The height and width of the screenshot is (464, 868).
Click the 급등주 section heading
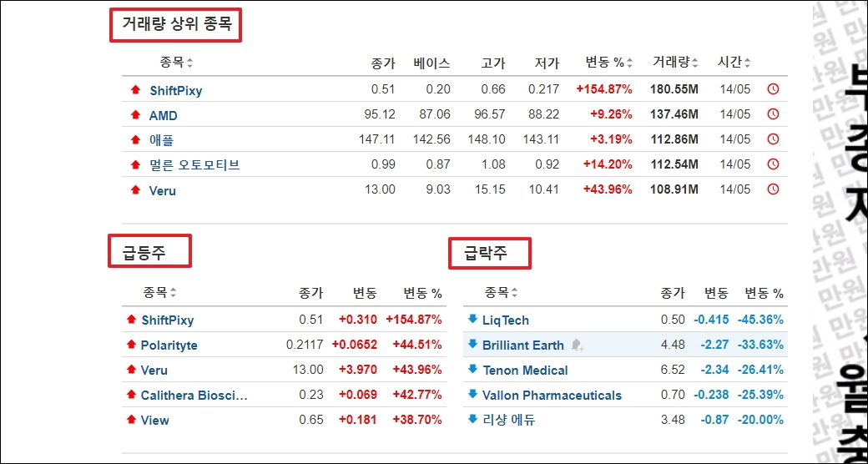pyautogui.click(x=144, y=253)
